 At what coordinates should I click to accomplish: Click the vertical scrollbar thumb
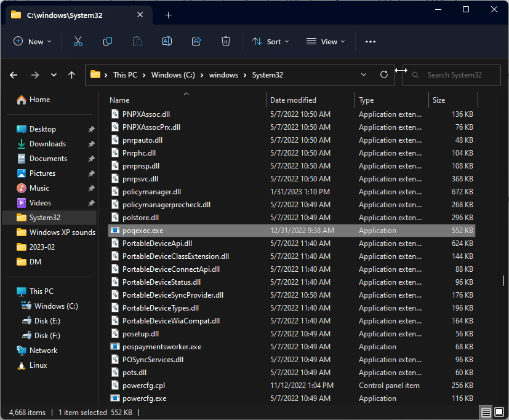pos(504,280)
